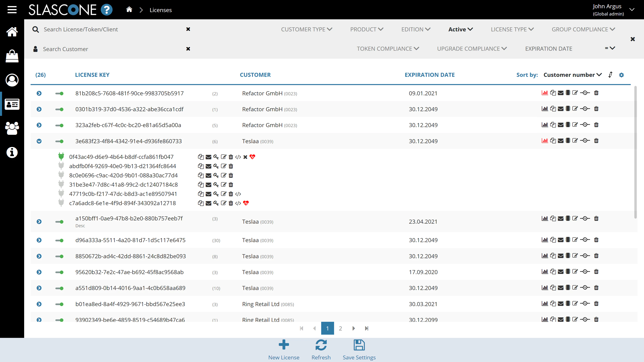The image size is (644, 362).
Task: Toggle active switch for license 0301b319
Action: click(x=59, y=109)
